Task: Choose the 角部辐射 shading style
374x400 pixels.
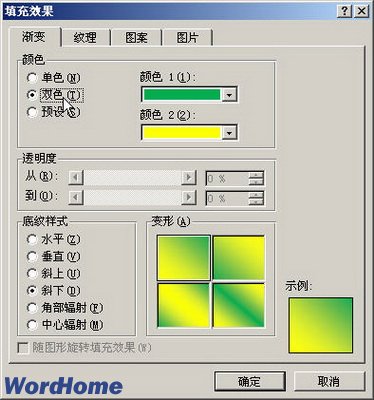Action: [32, 308]
